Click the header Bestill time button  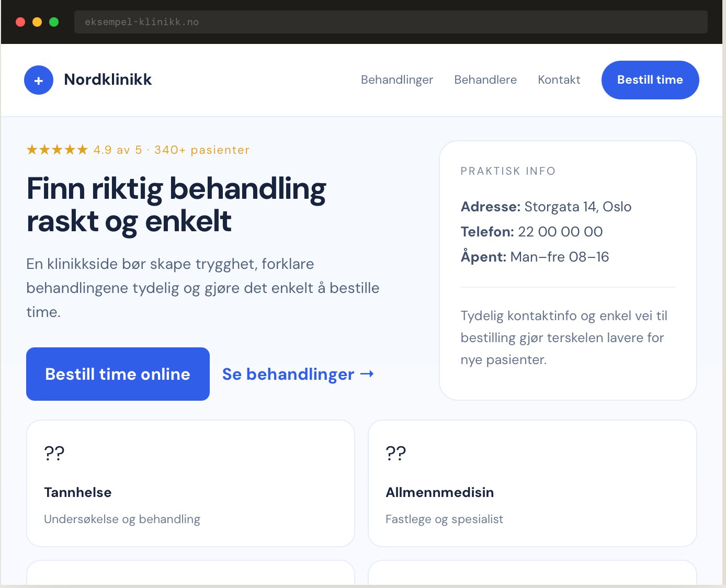[x=650, y=80]
